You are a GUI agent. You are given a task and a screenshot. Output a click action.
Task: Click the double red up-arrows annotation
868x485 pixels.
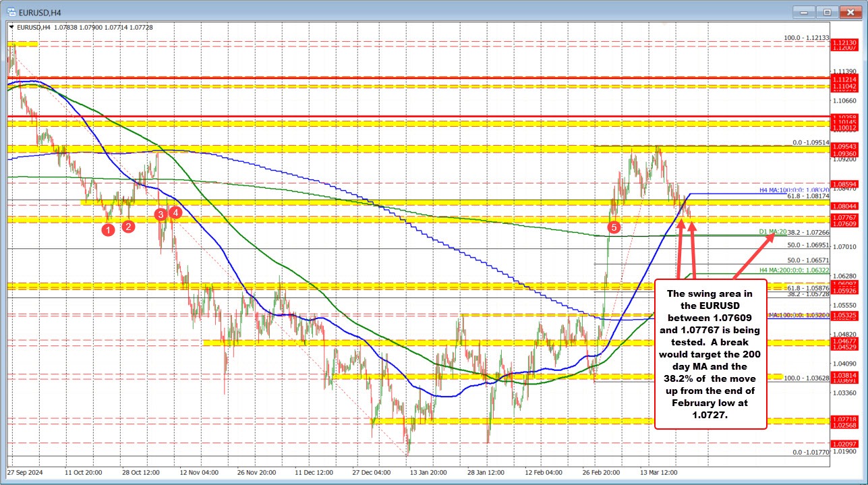point(687,252)
